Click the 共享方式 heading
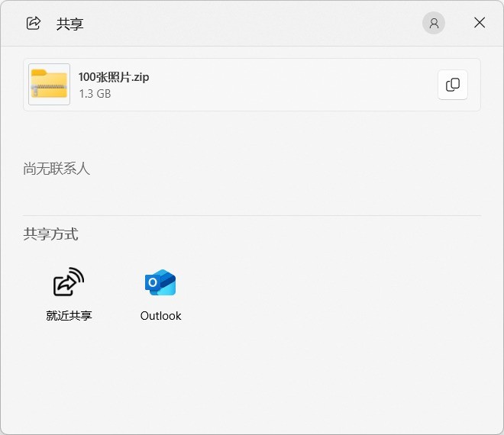This screenshot has width=504, height=435. 51,234
